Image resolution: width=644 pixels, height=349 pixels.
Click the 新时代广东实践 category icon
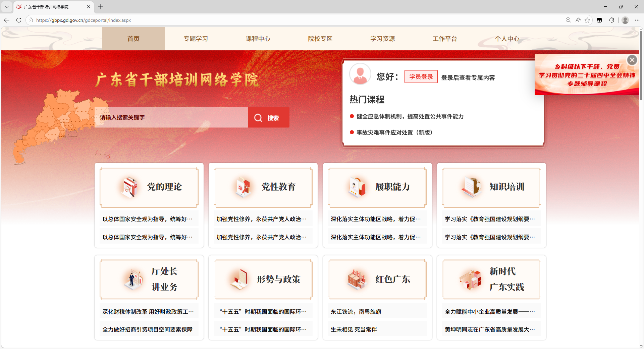click(470, 279)
